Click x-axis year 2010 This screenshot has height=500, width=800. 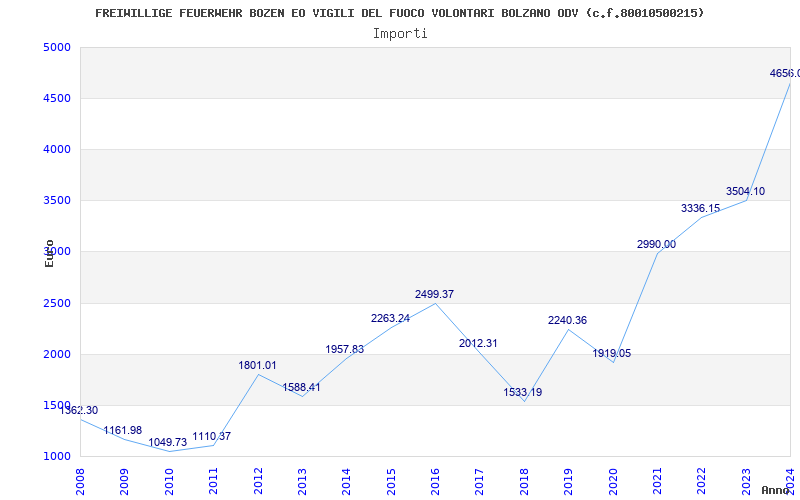pos(169,481)
